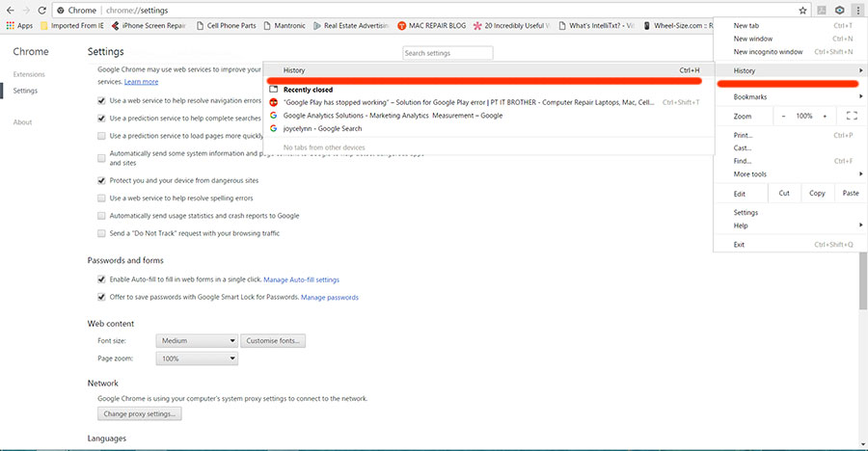This screenshot has width=868, height=451.
Task: Open Cell Phone Parts bookmark
Action: [227, 25]
